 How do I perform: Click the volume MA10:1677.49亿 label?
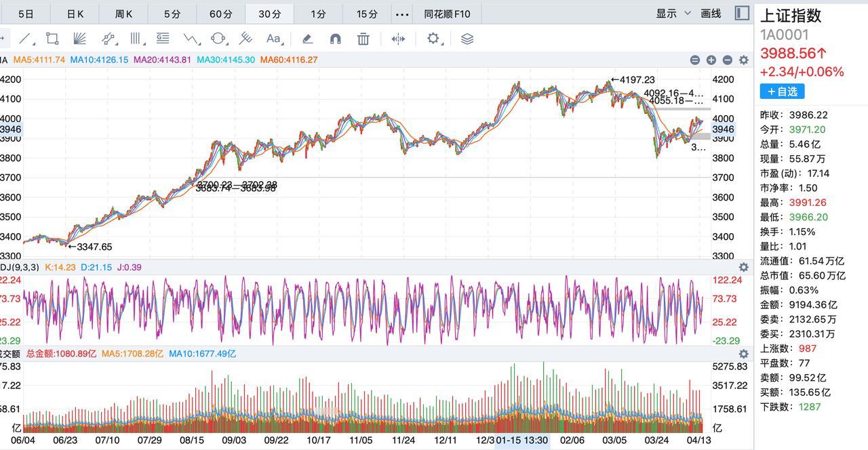coord(202,354)
